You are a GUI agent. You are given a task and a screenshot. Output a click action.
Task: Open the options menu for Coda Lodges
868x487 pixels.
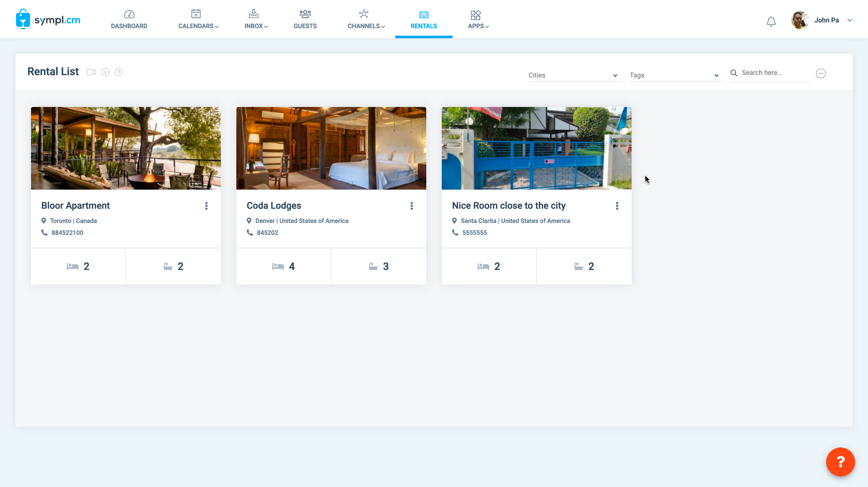tap(412, 206)
